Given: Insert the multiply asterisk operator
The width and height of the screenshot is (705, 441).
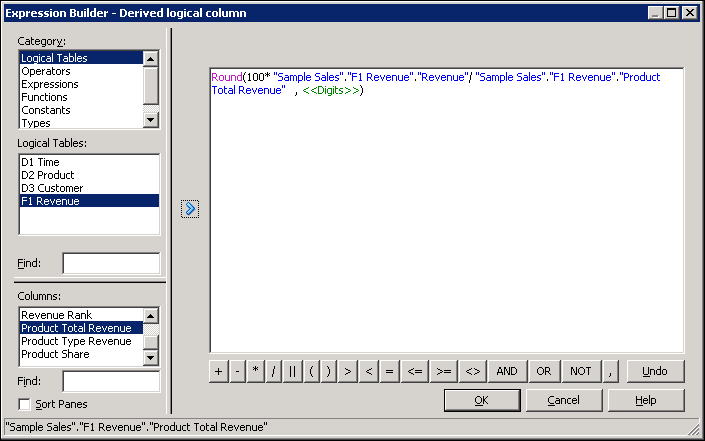Looking at the screenshot, I should point(255,371).
